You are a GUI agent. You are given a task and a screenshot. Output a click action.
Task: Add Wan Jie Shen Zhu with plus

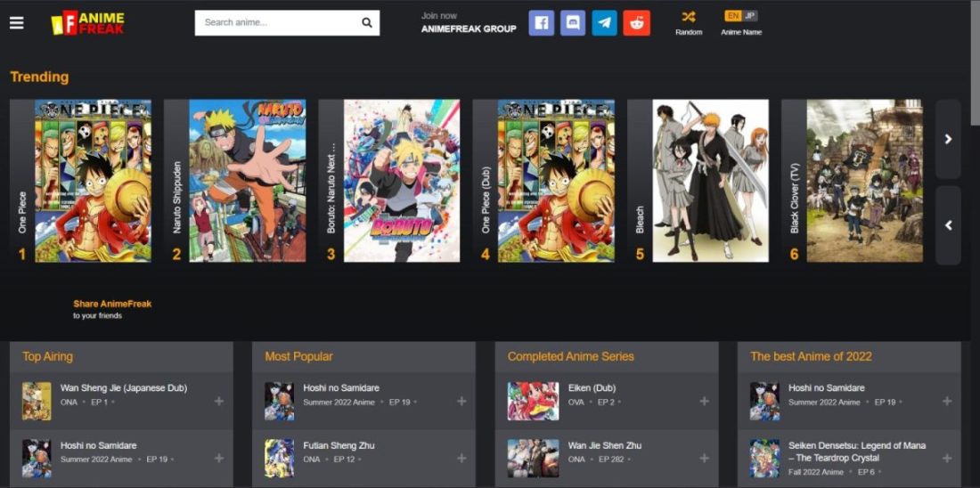pyautogui.click(x=705, y=459)
